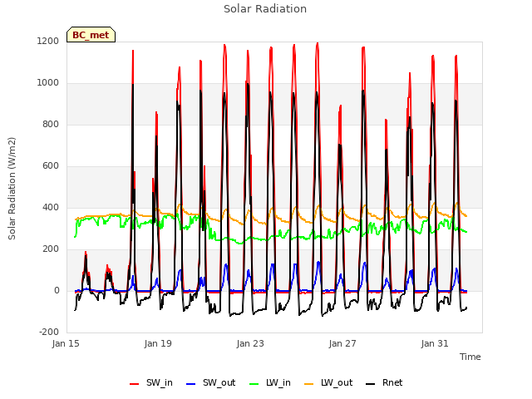532x399 pixels.
Task: Click the LW_out legend entry
Action: pyautogui.click(x=328, y=383)
